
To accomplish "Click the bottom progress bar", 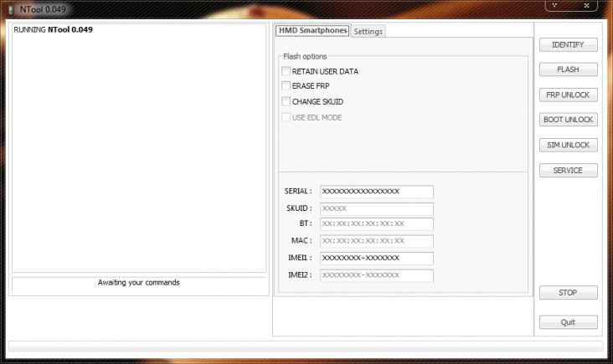I will (306, 346).
